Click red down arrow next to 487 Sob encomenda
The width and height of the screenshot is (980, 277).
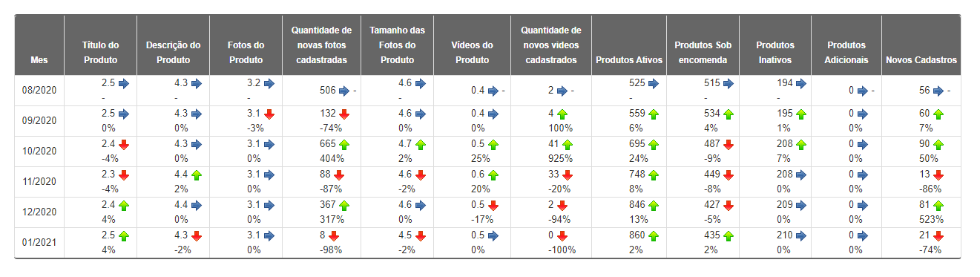pyautogui.click(x=728, y=145)
